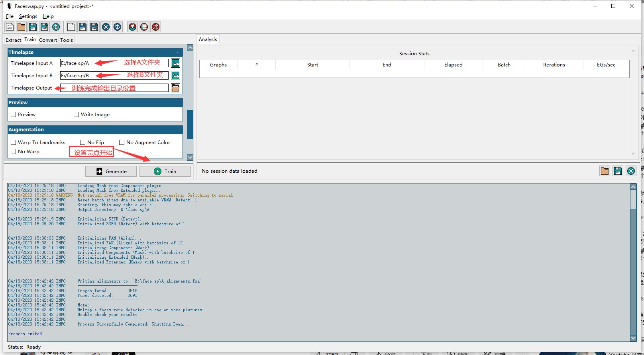Collapse the Preview section header
The width and height of the screenshot is (644, 355).
pyautogui.click(x=177, y=103)
